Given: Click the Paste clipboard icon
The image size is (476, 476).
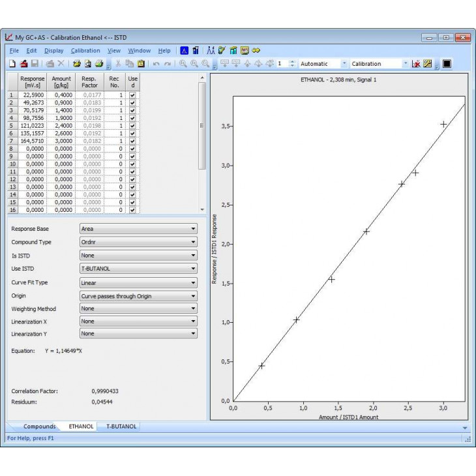Looking at the screenshot, I should point(141,64).
